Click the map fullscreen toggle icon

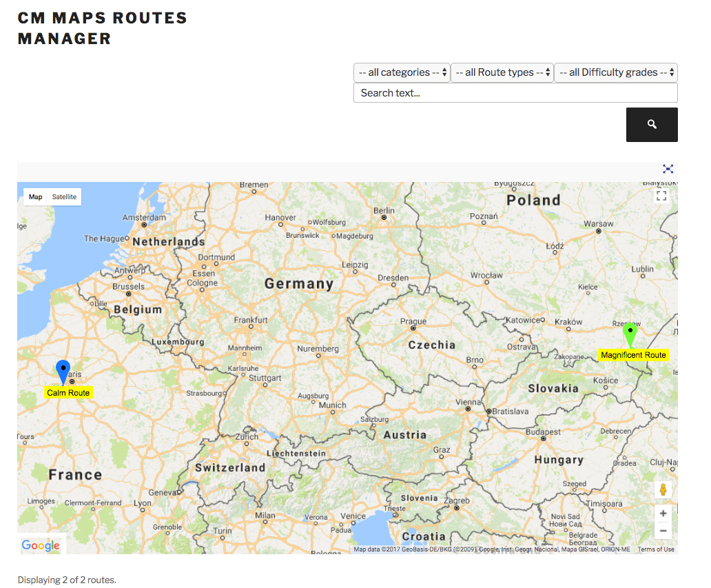point(661,196)
